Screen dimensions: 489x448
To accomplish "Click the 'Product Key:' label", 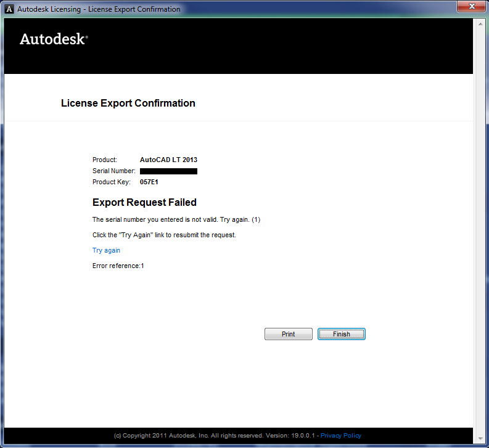I will click(x=112, y=182).
